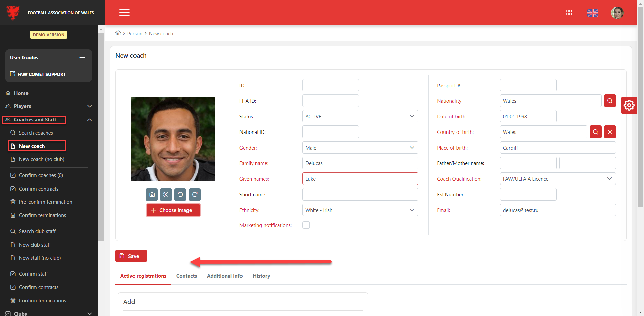Click the Short name input field
This screenshot has height=316, width=644.
click(x=360, y=195)
